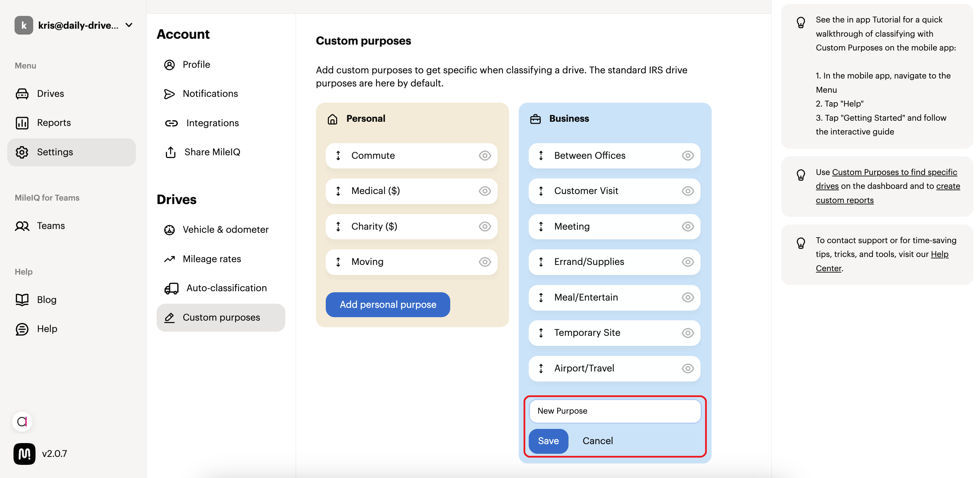Click the Personal home icon
The height and width of the screenshot is (478, 980).
pos(332,119)
